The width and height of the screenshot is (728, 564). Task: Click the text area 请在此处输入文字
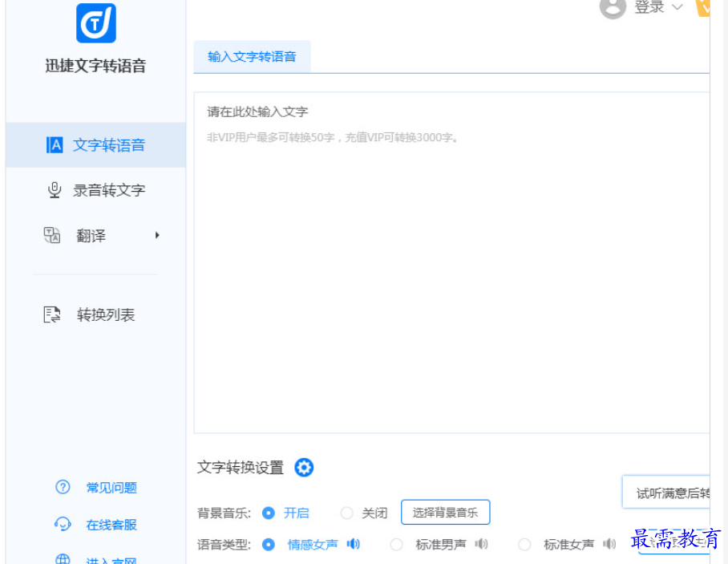[x=451, y=262]
